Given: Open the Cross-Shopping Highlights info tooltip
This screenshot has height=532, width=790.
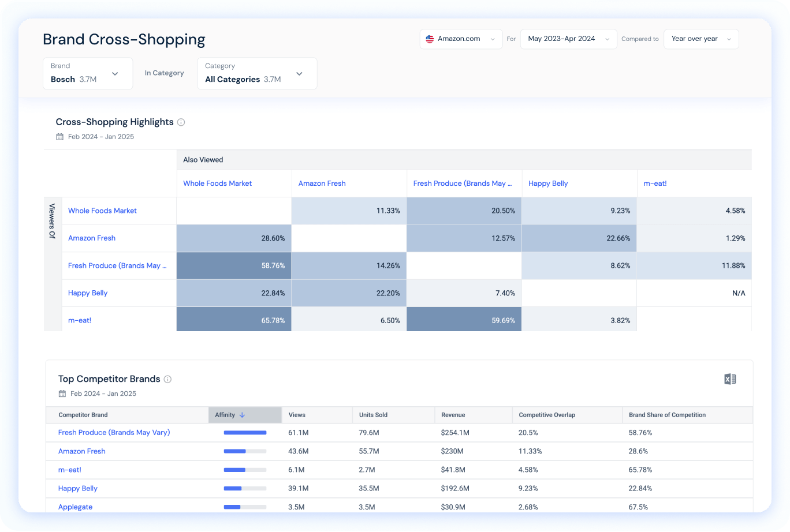Looking at the screenshot, I should pyautogui.click(x=181, y=122).
